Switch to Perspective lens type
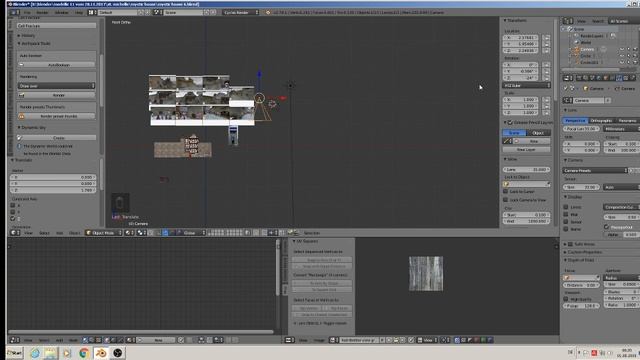 (575, 120)
